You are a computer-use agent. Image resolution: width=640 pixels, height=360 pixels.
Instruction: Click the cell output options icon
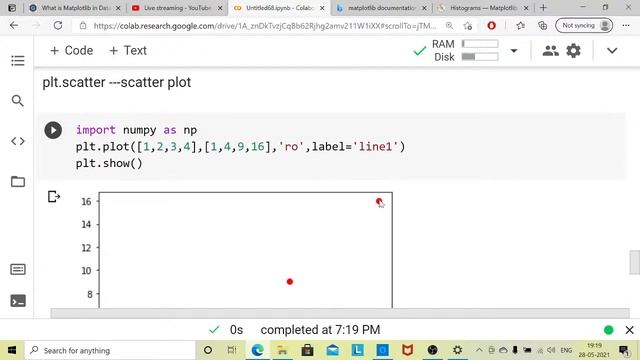click(x=54, y=197)
